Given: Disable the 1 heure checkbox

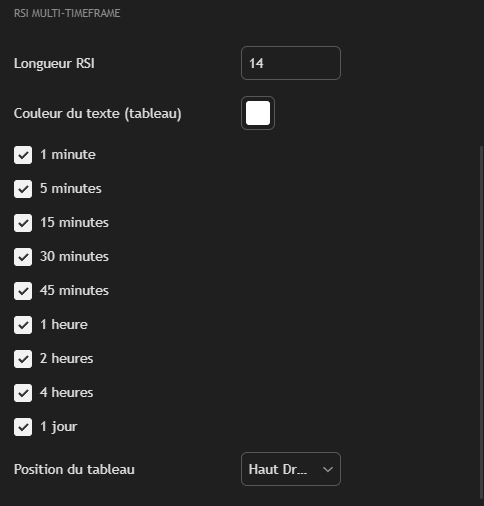Looking at the screenshot, I should [x=23, y=325].
